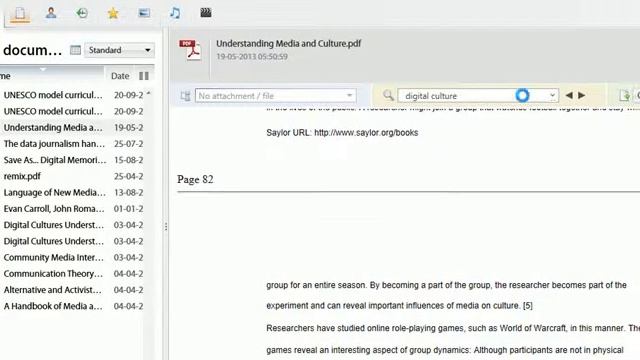The width and height of the screenshot is (640, 360).
Task: Click the attachment icon left of file dropdown
Action: pos(185,96)
